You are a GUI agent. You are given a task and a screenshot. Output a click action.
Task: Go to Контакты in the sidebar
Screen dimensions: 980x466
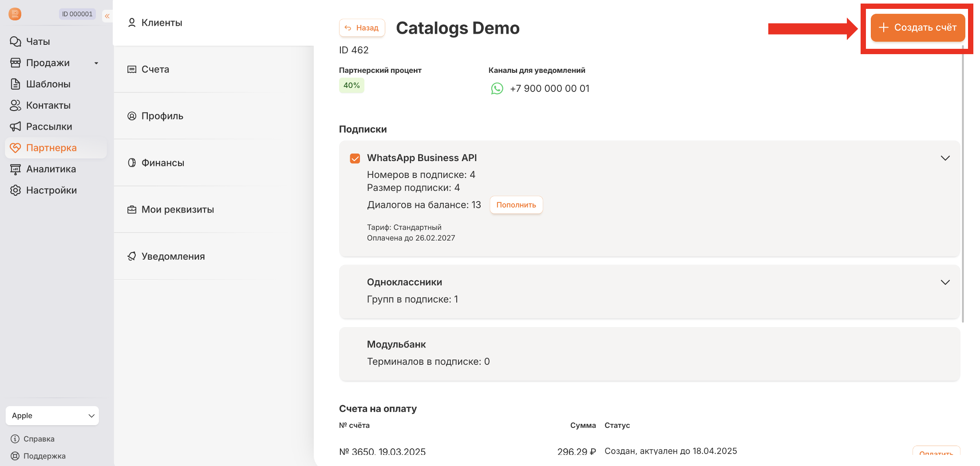point(48,106)
